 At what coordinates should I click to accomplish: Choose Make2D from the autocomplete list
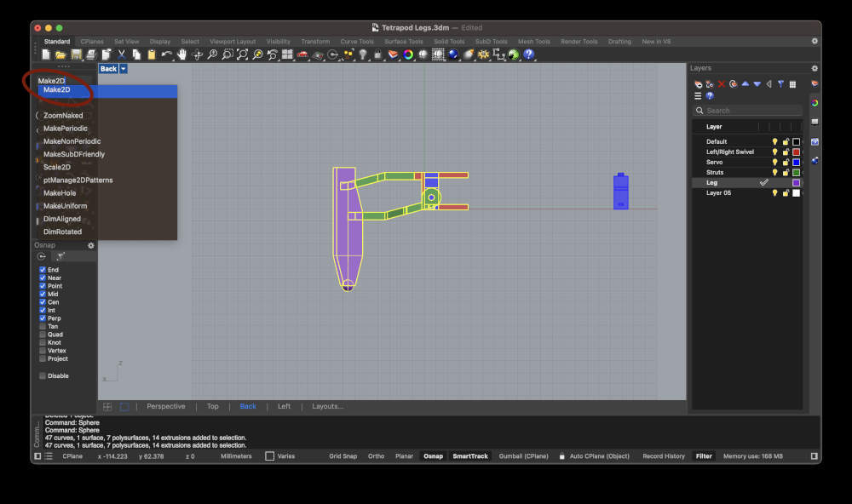click(107, 90)
